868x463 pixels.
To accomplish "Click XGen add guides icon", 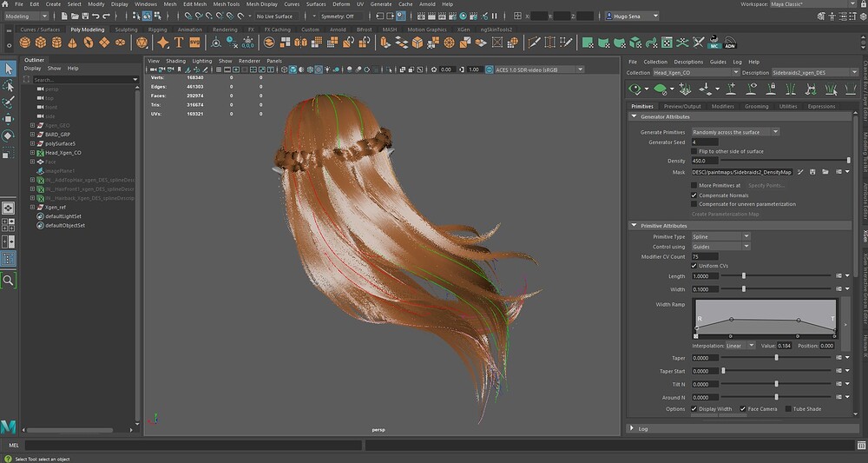I will (731, 89).
